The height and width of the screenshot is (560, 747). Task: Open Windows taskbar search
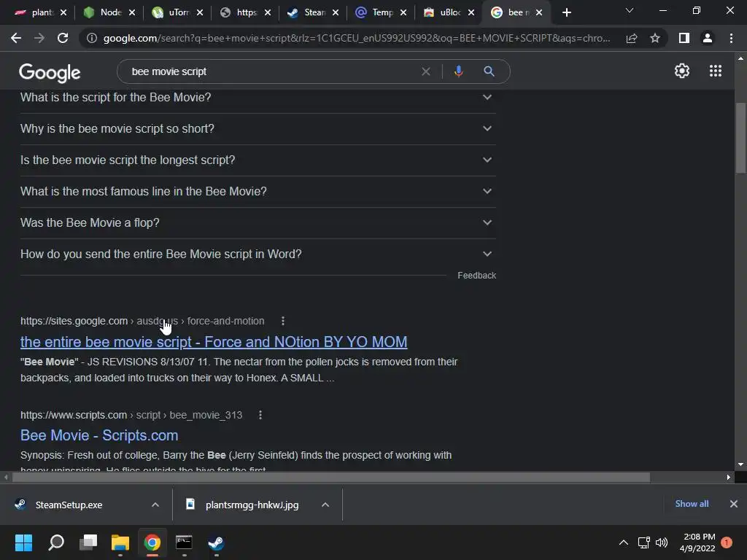[x=56, y=542]
